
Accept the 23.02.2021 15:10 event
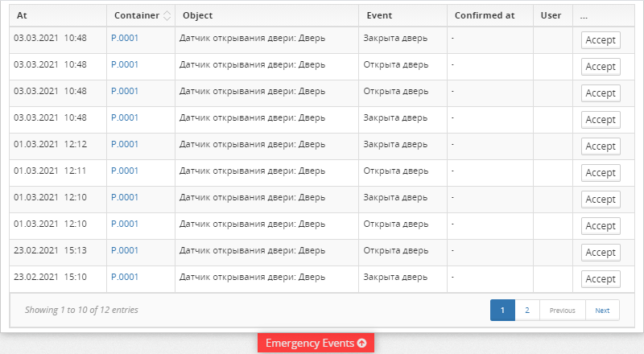tap(601, 279)
